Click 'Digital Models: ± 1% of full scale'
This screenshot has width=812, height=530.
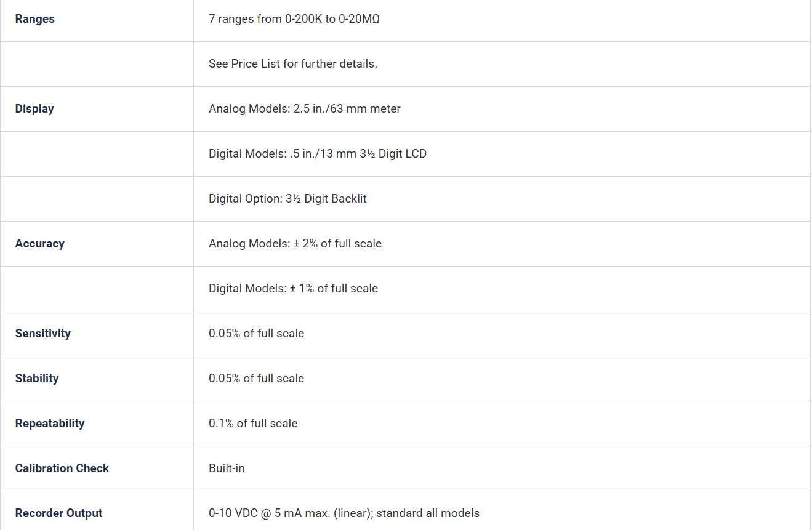(x=293, y=289)
